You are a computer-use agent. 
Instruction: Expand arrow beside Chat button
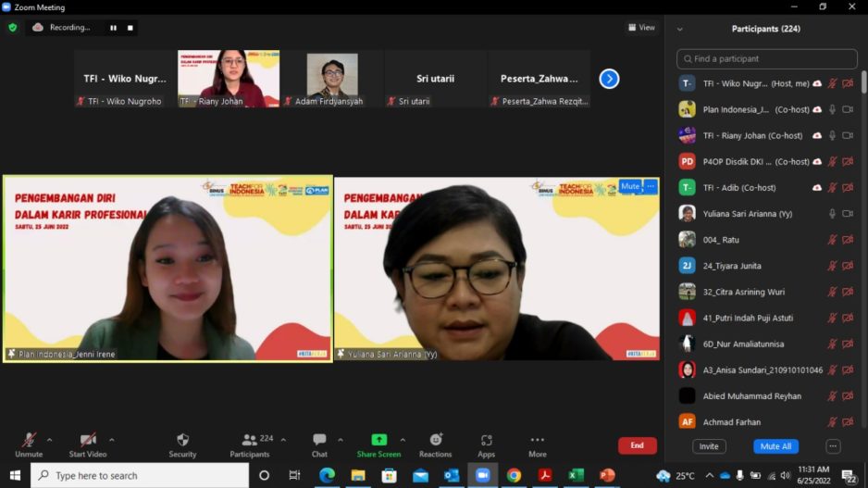pyautogui.click(x=341, y=440)
